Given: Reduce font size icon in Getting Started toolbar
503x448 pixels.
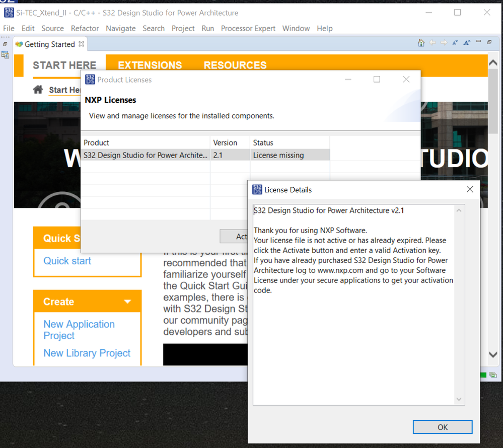Looking at the screenshot, I should (x=455, y=43).
